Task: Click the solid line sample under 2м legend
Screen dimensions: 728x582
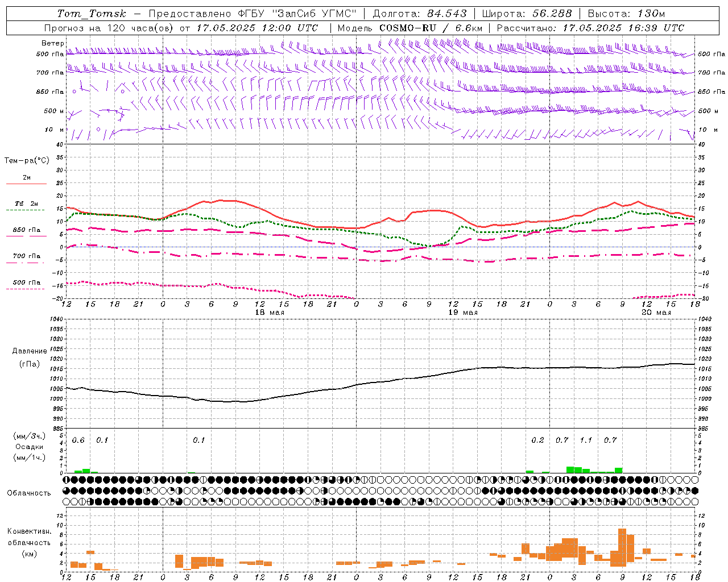Action: coord(26,184)
